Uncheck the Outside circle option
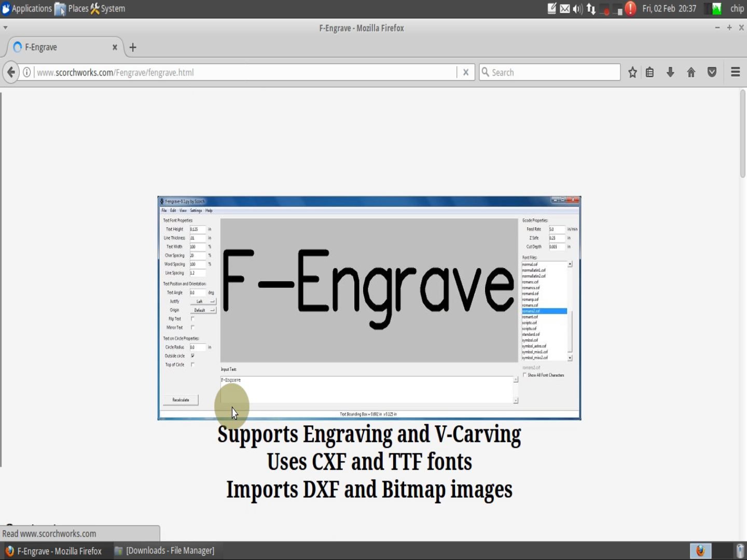The height and width of the screenshot is (560, 747). (x=192, y=356)
